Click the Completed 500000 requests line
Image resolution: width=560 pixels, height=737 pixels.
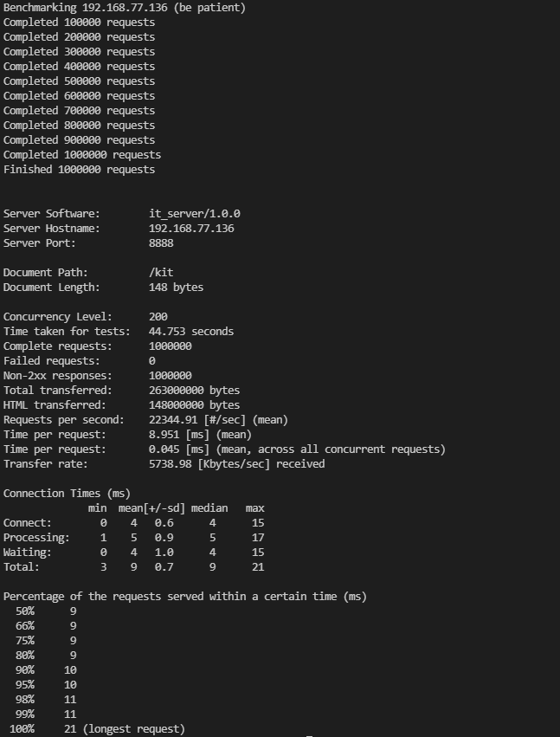point(79,81)
